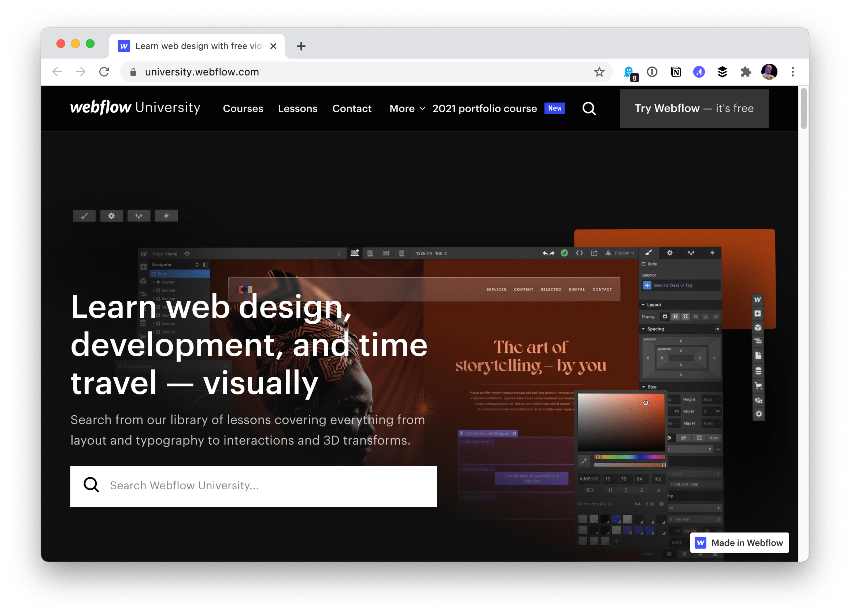Go to Lessons in the navbar

297,109
